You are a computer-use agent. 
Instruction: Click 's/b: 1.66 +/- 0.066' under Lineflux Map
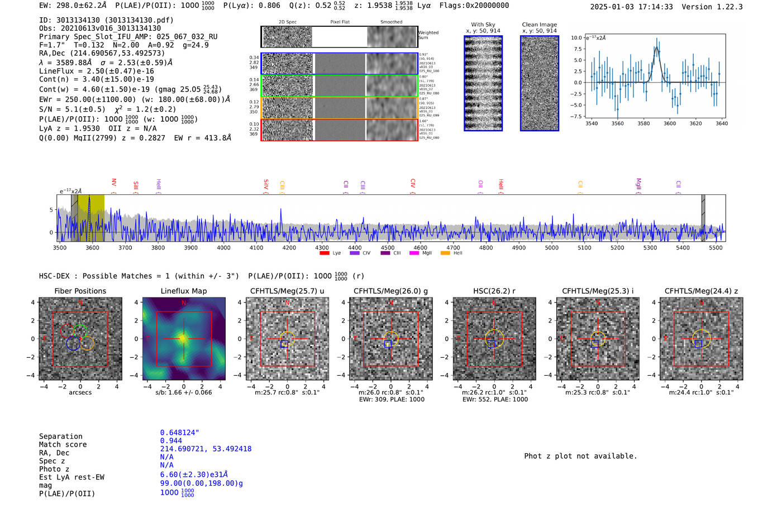tap(184, 392)
